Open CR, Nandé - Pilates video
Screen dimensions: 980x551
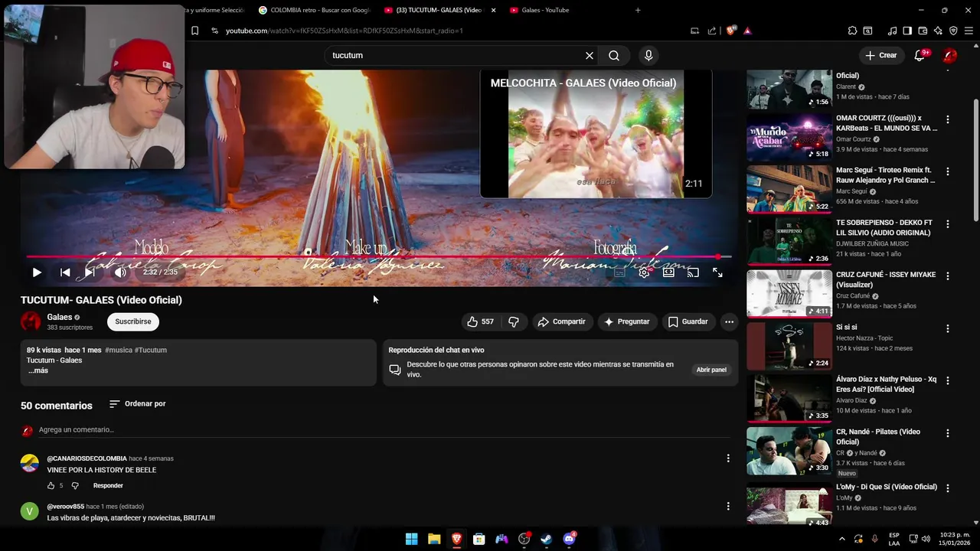pos(789,451)
